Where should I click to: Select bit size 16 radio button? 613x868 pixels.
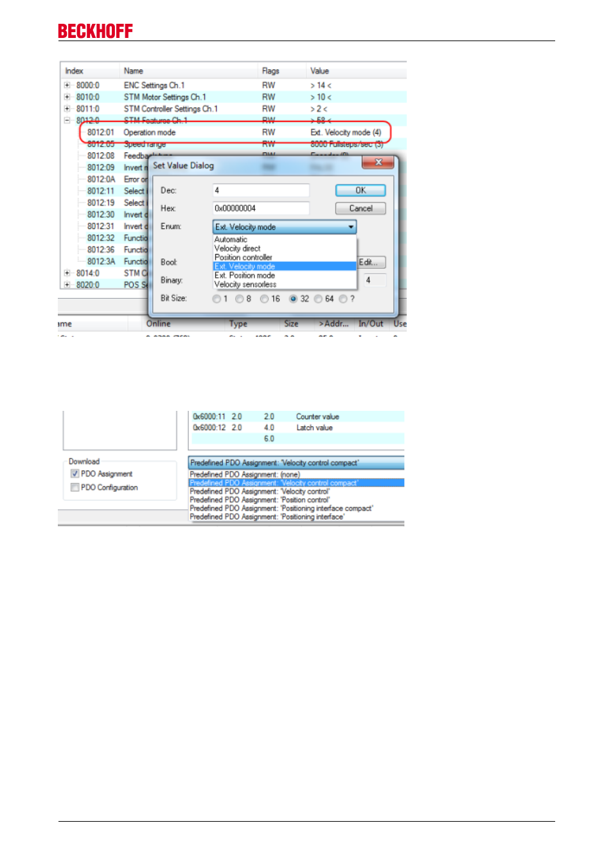[264, 299]
